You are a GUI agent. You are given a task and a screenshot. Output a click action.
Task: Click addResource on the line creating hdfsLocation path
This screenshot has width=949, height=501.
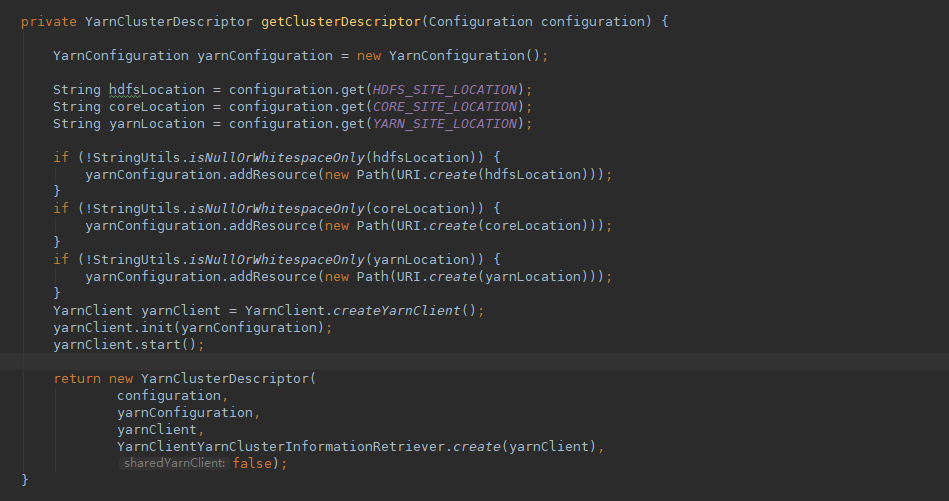(273, 174)
